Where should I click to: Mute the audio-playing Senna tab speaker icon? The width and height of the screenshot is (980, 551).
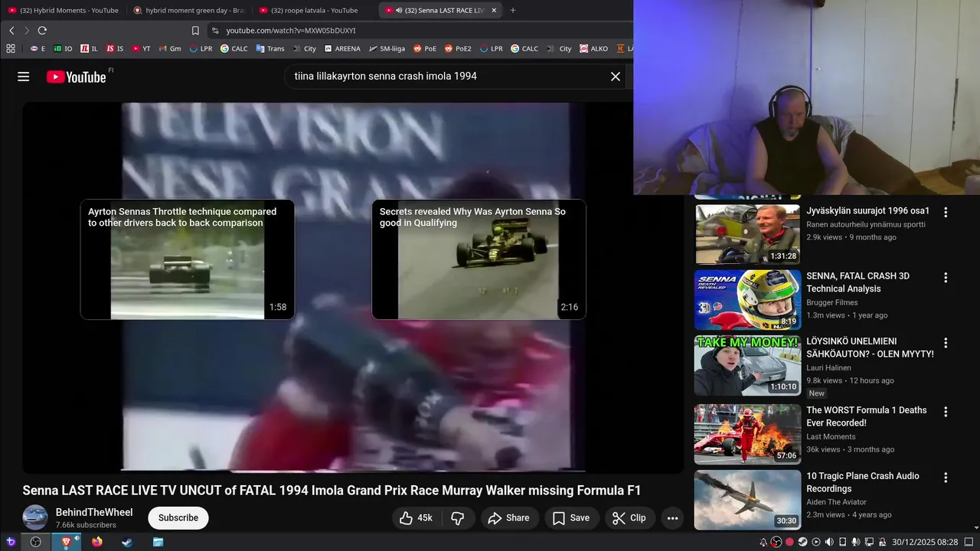tap(400, 11)
